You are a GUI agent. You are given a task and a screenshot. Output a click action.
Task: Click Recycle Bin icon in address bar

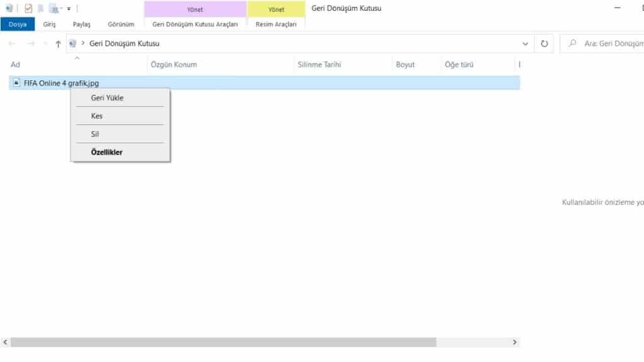(x=73, y=43)
